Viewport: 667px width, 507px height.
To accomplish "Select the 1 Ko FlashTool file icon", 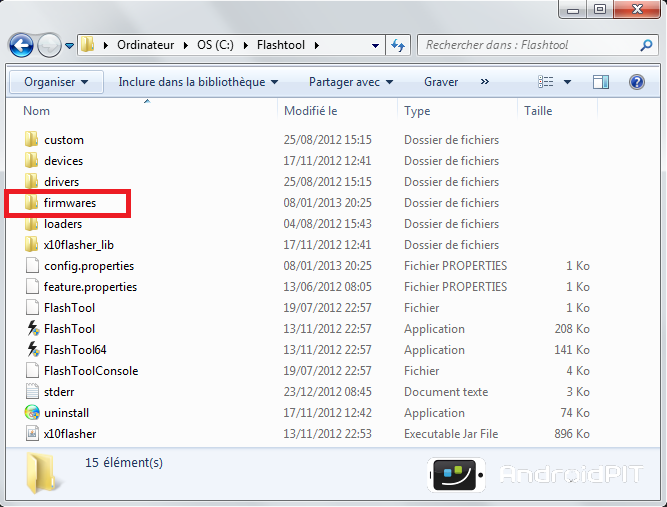I will 32,307.
